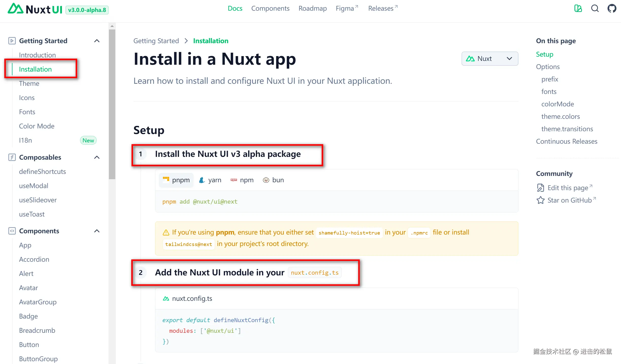Switch to the npm tab
The width and height of the screenshot is (621, 364).
[242, 180]
